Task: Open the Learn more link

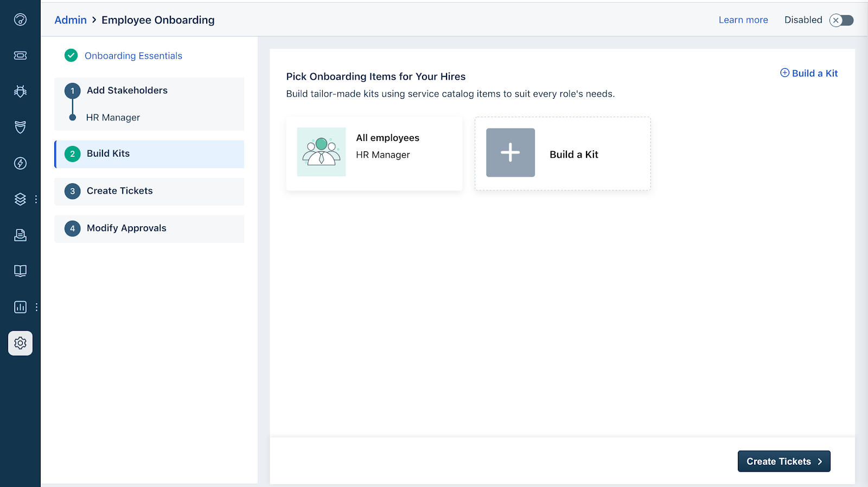Action: pos(743,20)
